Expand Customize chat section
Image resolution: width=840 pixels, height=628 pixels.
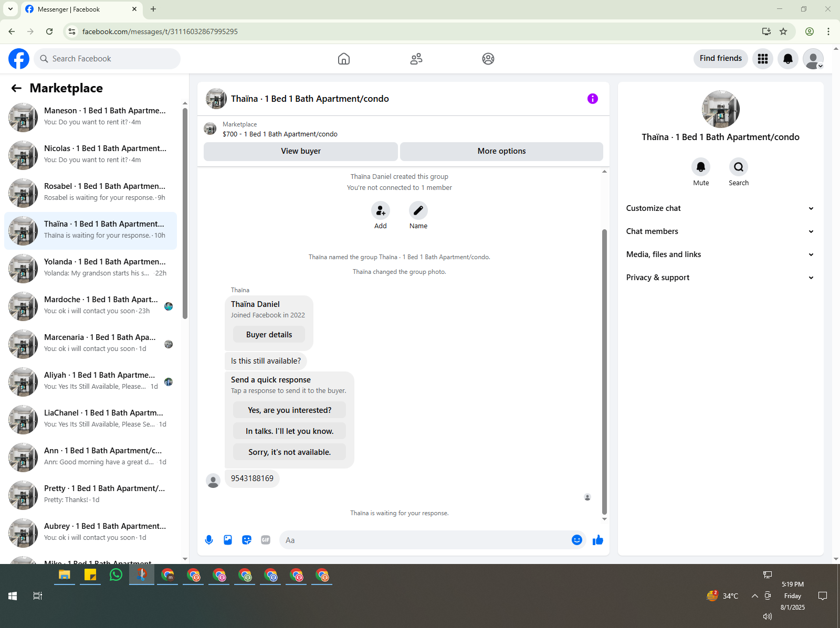[720, 208]
